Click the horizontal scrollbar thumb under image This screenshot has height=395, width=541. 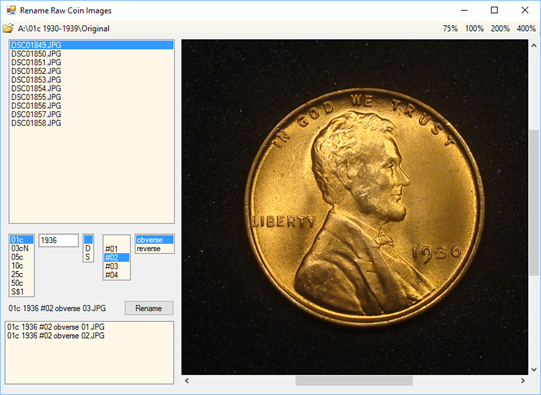point(354,381)
